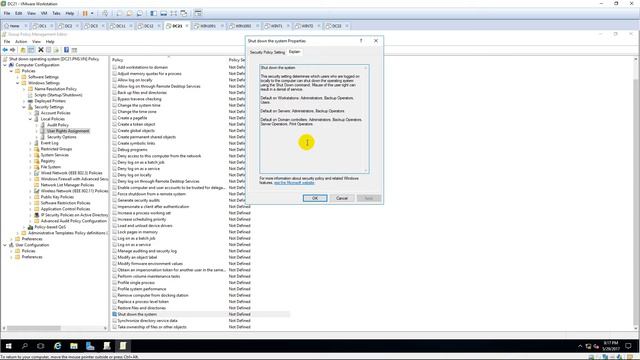Expand the Software Settings node
This screenshot has height=360, width=640.
[18, 77]
